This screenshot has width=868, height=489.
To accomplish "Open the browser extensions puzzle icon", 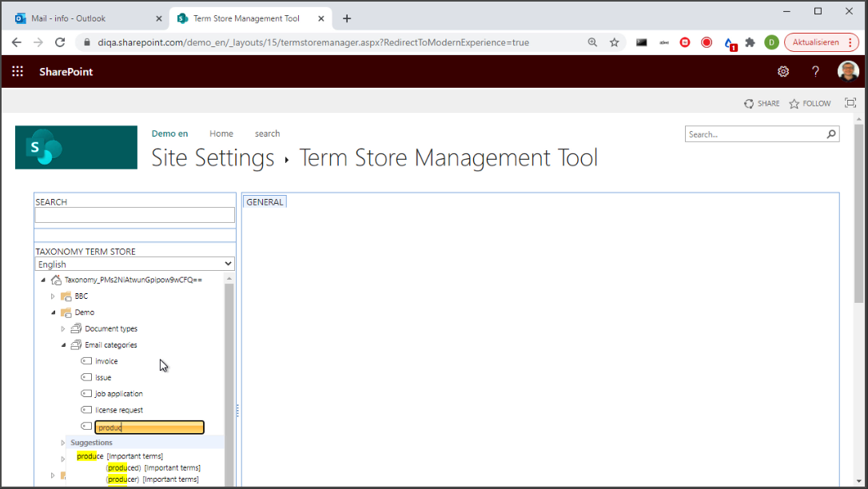I will 750,42.
